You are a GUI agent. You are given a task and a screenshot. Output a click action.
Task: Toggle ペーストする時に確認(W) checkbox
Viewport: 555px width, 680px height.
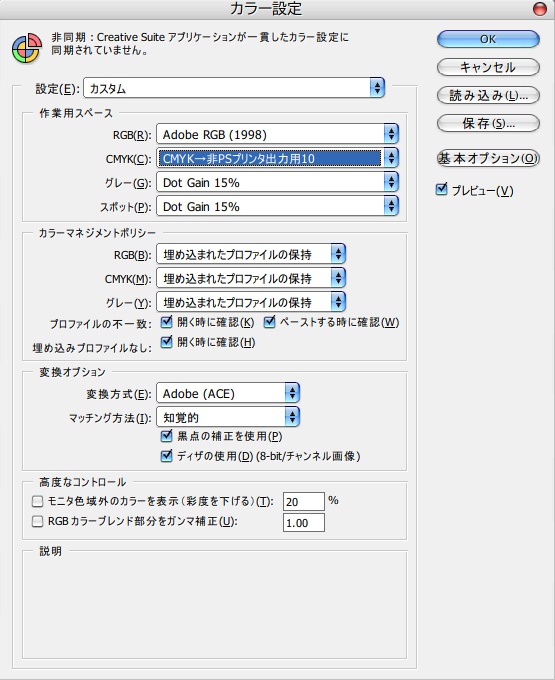click(x=269, y=322)
